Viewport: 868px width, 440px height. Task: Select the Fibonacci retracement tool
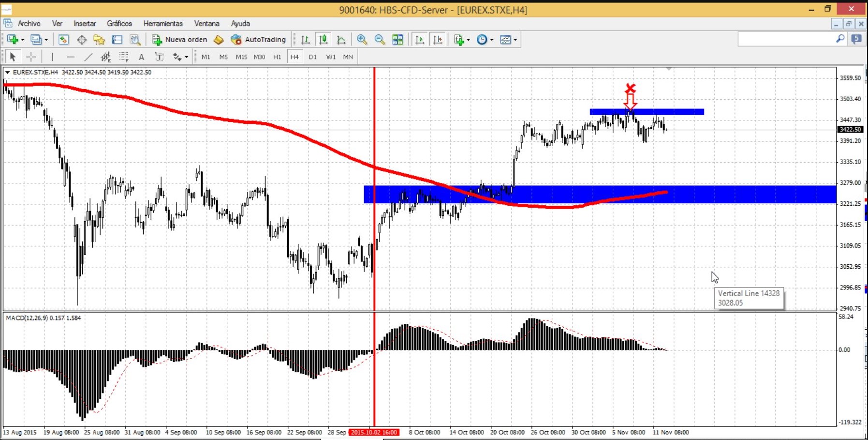point(124,57)
